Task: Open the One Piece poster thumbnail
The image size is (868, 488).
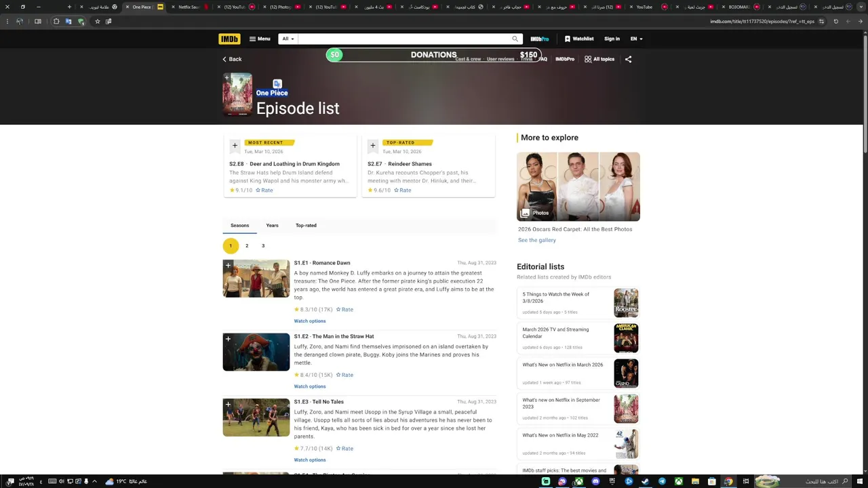Action: (x=237, y=95)
